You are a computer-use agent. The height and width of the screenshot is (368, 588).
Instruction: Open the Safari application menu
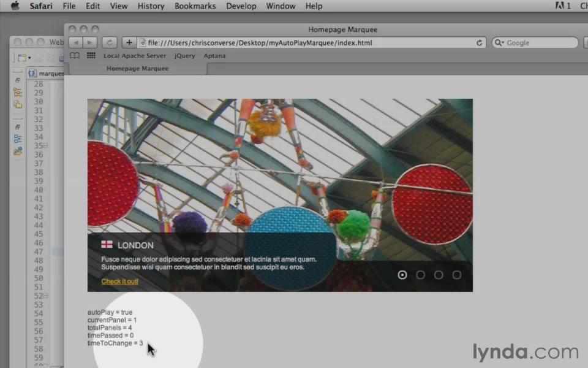click(41, 6)
